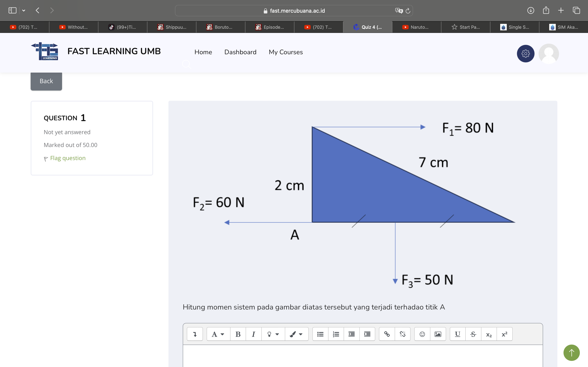
Task: Click the Back button
Action: point(46,81)
